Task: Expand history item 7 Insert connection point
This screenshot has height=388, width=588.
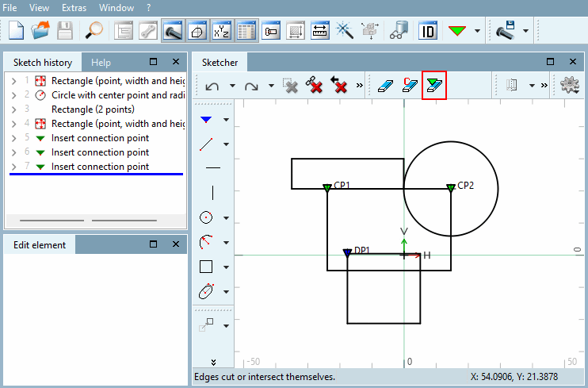Action: pyautogui.click(x=13, y=167)
